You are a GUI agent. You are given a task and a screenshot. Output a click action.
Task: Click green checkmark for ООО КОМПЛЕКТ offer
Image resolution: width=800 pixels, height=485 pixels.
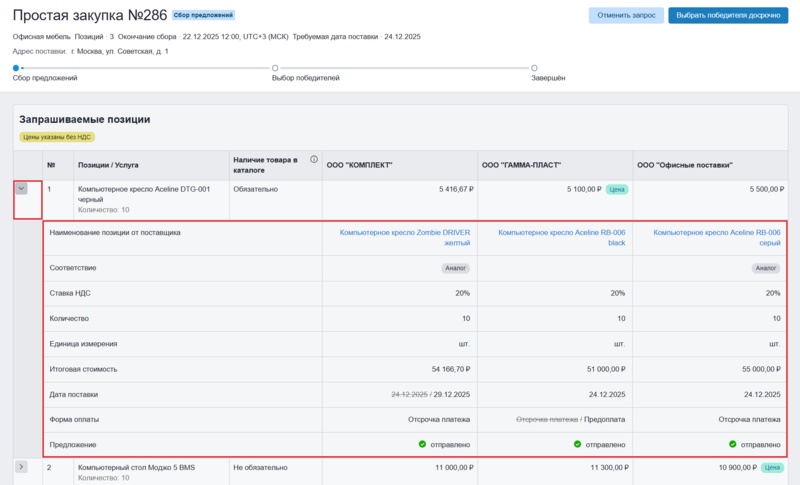[422, 444]
